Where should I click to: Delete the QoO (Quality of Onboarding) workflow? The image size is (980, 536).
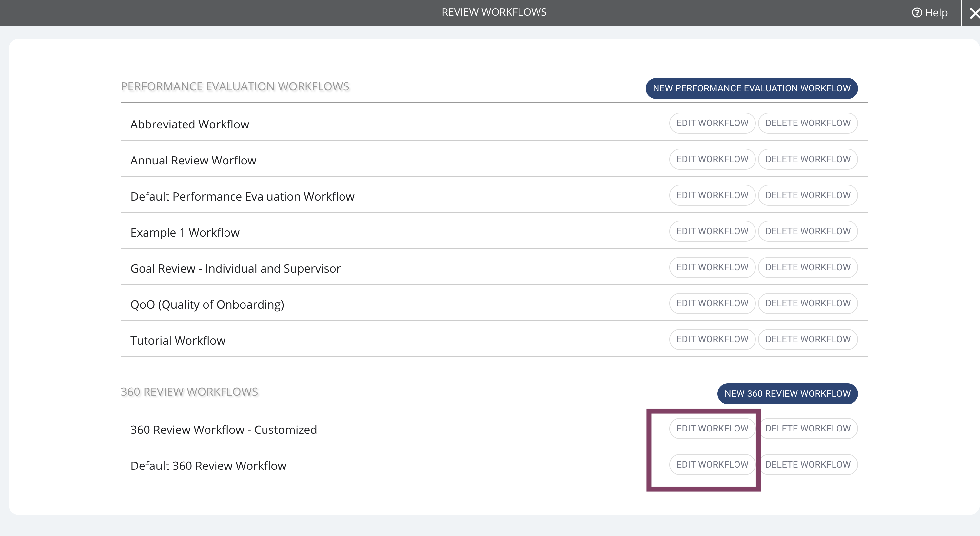tap(808, 303)
